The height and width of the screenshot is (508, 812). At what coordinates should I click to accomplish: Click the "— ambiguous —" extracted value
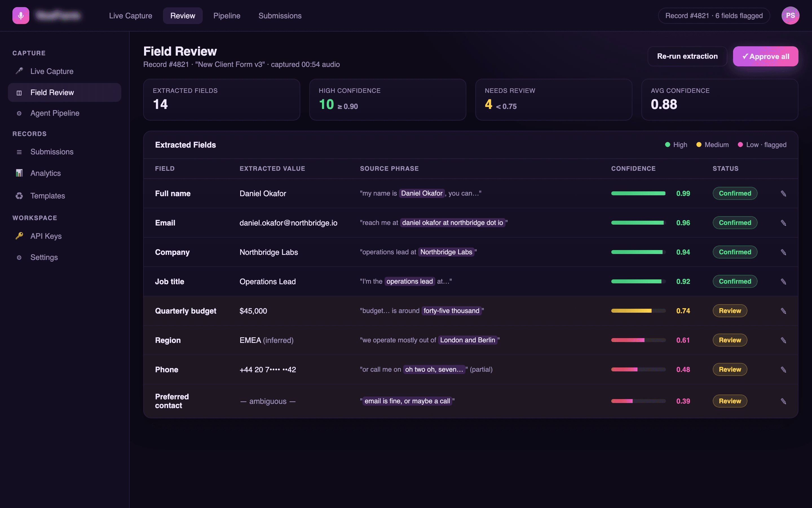[x=268, y=401]
